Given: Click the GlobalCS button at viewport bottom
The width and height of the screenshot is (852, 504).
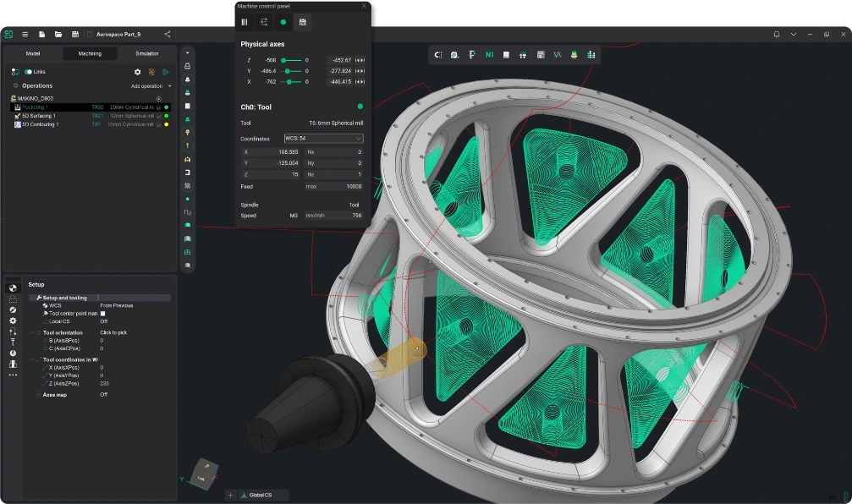Looking at the screenshot, I should pos(264,495).
